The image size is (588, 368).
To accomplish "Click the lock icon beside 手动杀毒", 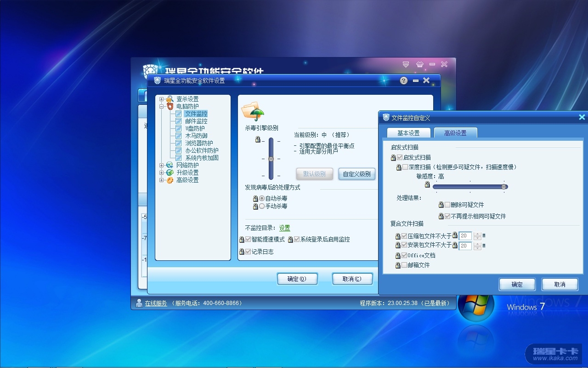I will click(255, 207).
